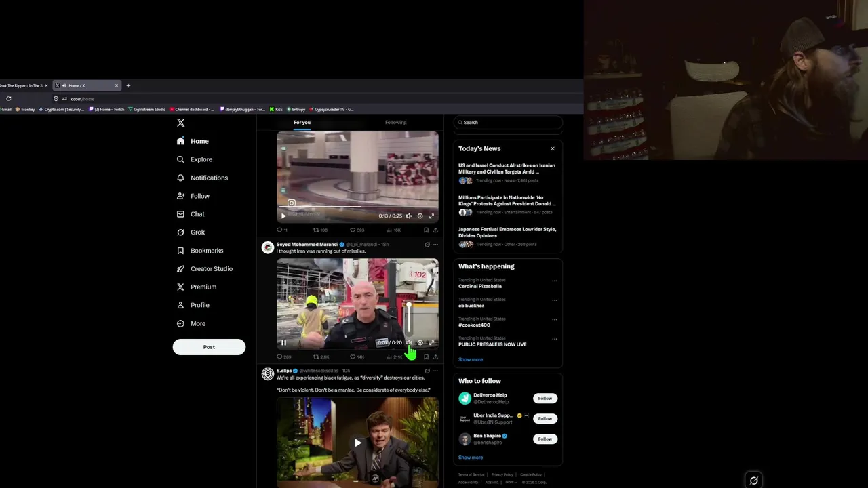This screenshot has height=488, width=868.
Task: Open More menu in the sidebar
Action: pyautogui.click(x=191, y=323)
